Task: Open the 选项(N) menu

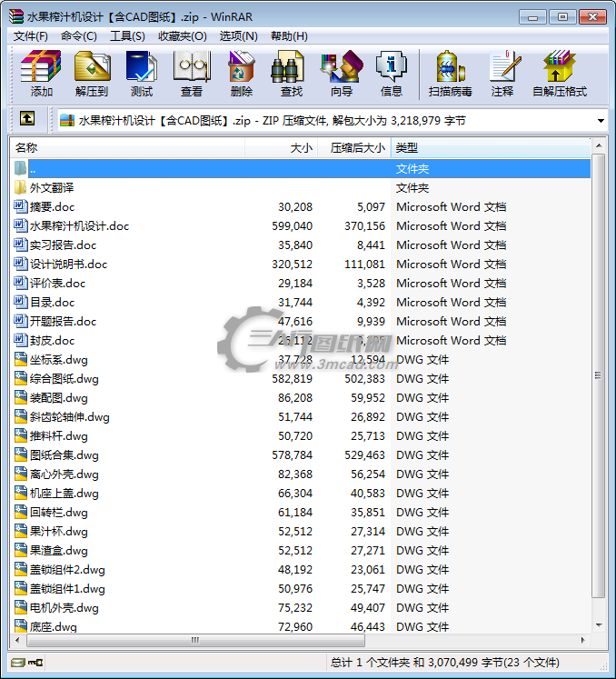Action: pyautogui.click(x=238, y=36)
